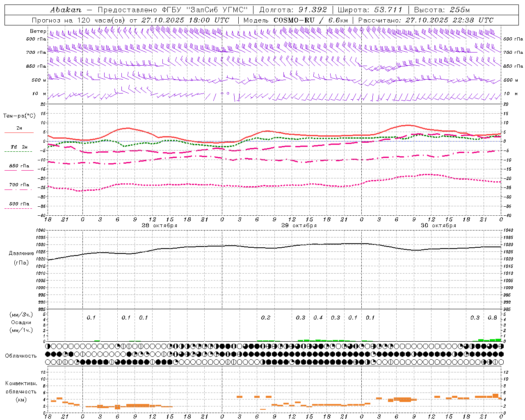Click the dashed line sample under 'Td 2м'

(18, 152)
